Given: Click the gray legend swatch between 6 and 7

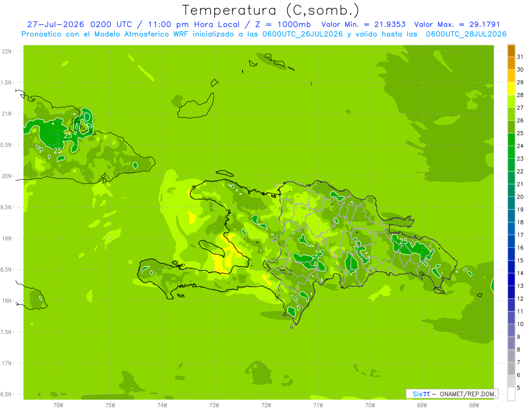Looking at the screenshot, I should (511, 368).
